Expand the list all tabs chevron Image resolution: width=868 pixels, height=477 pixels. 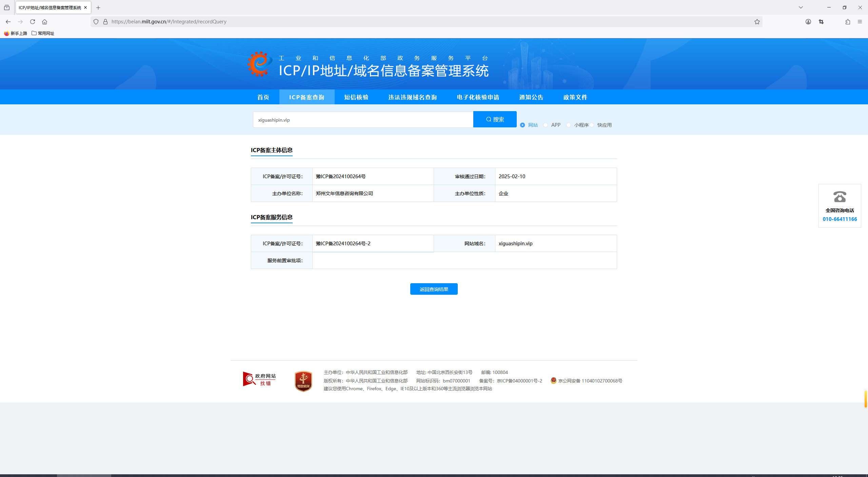[x=801, y=7]
